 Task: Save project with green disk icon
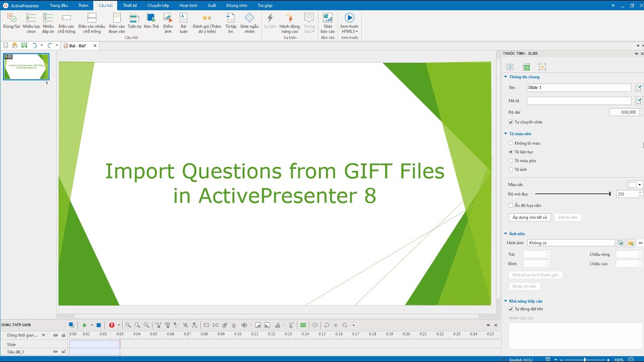click(24, 45)
